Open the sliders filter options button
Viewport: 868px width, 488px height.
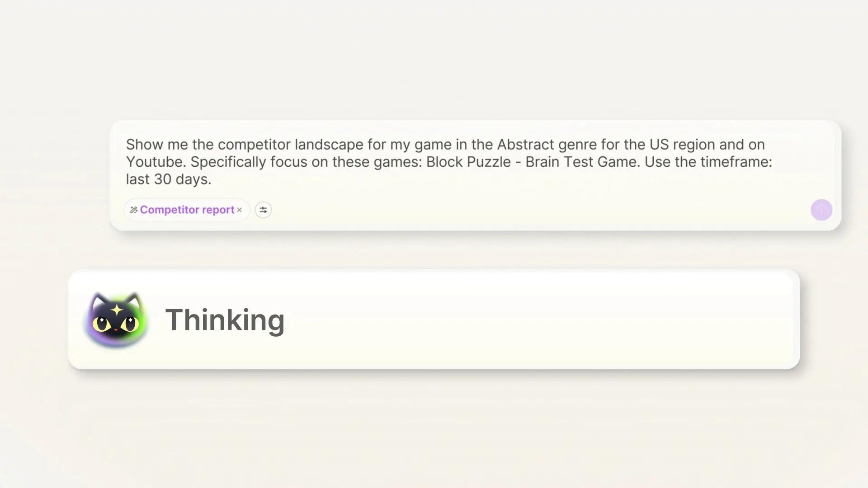click(x=263, y=210)
